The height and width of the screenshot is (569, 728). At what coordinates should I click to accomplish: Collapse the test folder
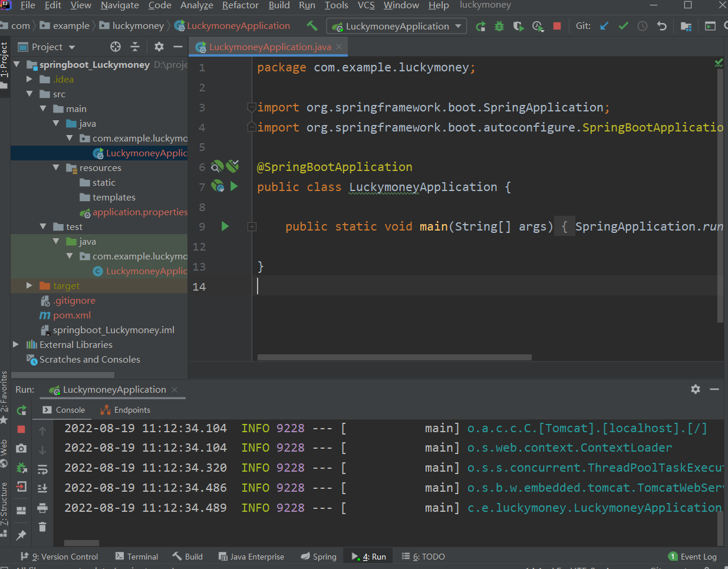(43, 226)
